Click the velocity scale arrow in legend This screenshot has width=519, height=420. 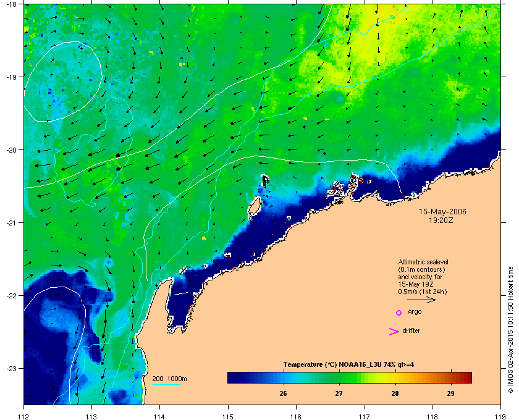pyautogui.click(x=421, y=300)
